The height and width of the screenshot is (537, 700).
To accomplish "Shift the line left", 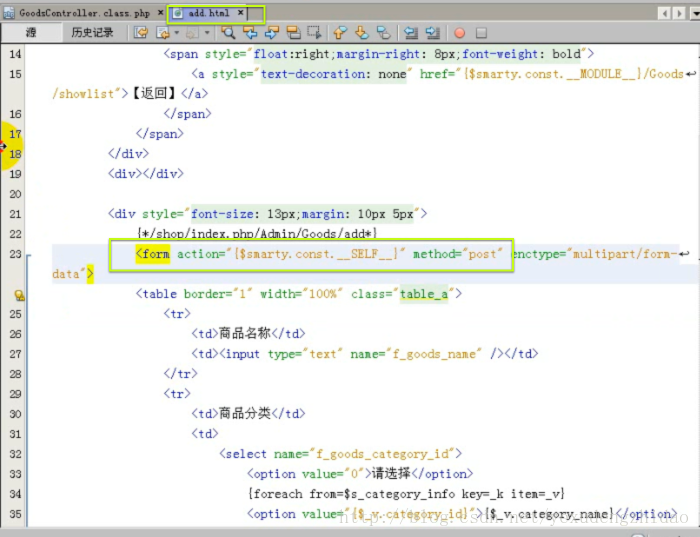I will coord(411,33).
